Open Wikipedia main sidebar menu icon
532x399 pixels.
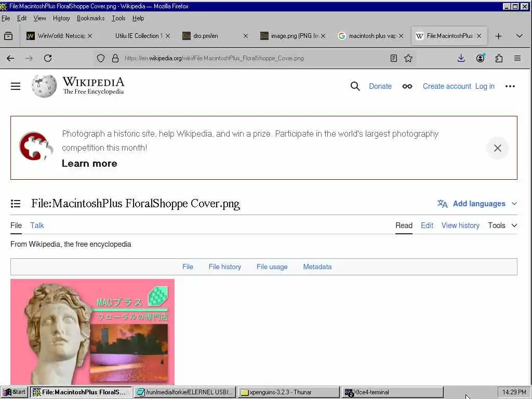[16, 86]
